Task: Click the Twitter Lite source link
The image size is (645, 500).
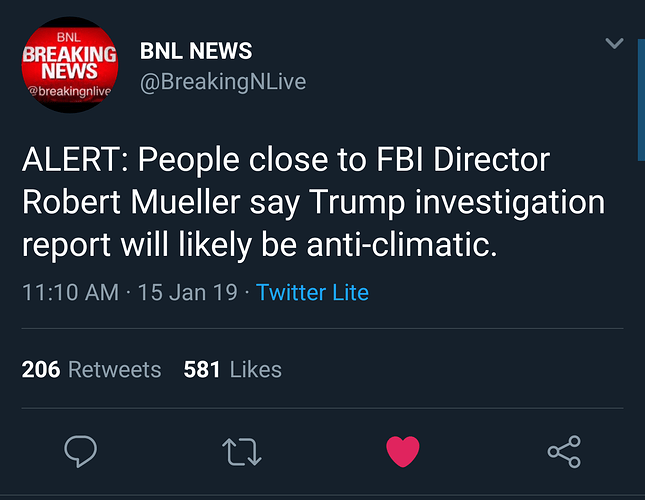Action: (312, 292)
